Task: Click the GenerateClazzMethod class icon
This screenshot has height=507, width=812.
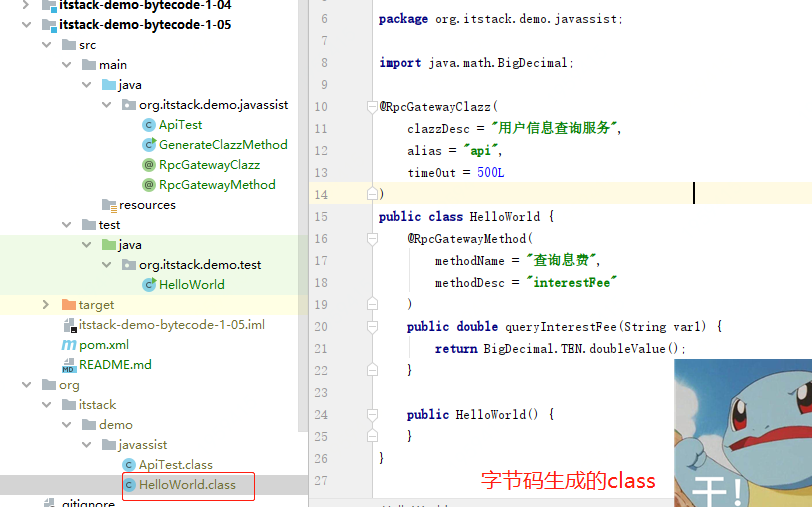Action: pyautogui.click(x=149, y=144)
